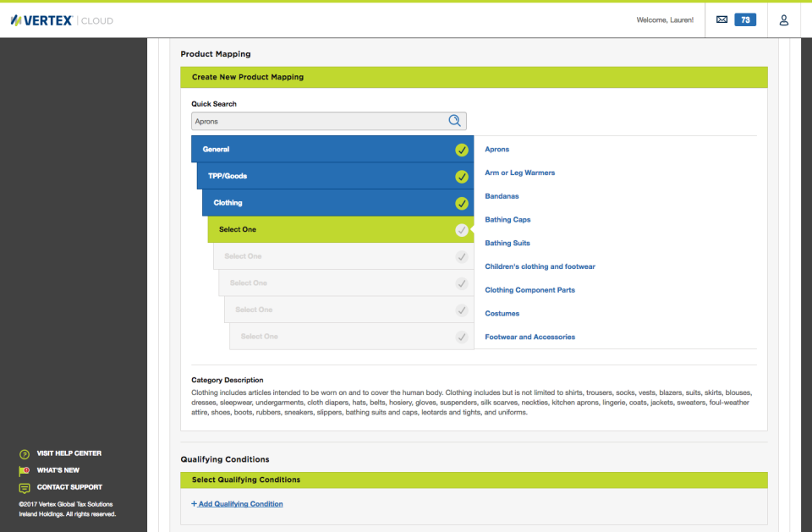Choose Costumes from the category list
812x532 pixels.
(502, 314)
